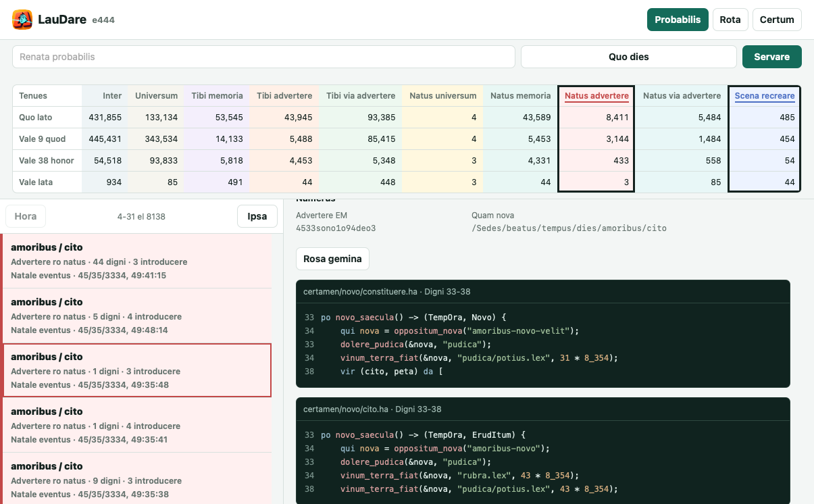Open the entry with 5 digni
Screen dimensions: 814x504
pyautogui.click(x=137, y=316)
